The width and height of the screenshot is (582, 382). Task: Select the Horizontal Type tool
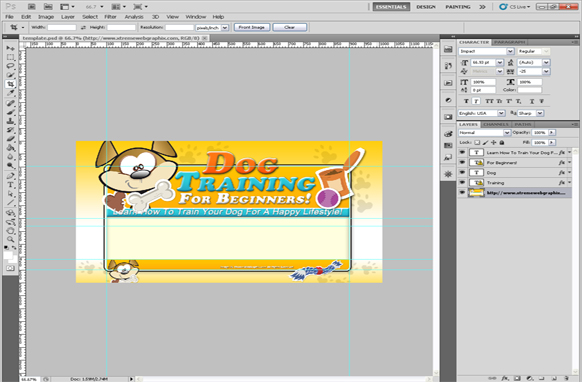pyautogui.click(x=10, y=185)
